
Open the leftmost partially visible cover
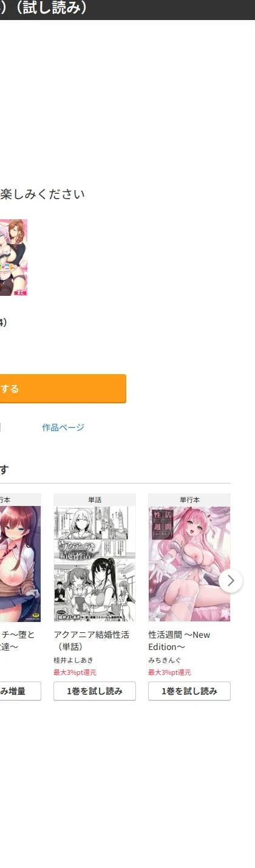(x=21, y=564)
